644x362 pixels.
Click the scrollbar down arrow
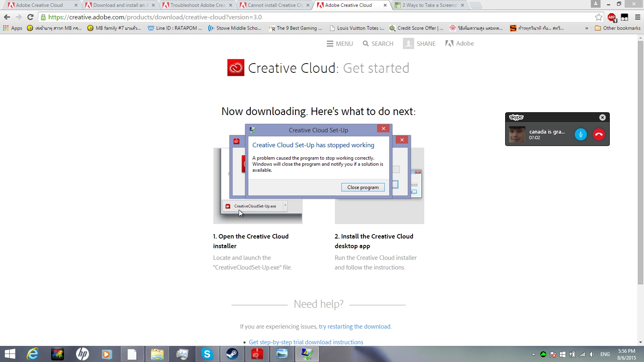pyautogui.click(x=640, y=342)
